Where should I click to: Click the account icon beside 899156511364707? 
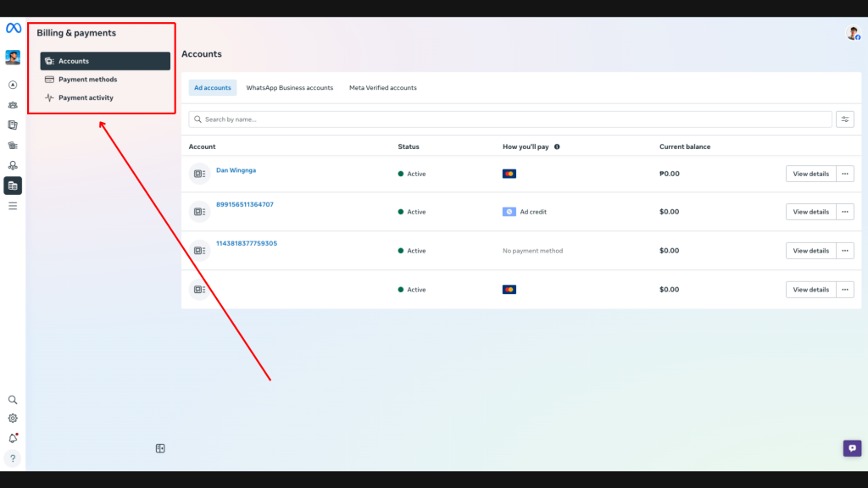[x=199, y=211]
